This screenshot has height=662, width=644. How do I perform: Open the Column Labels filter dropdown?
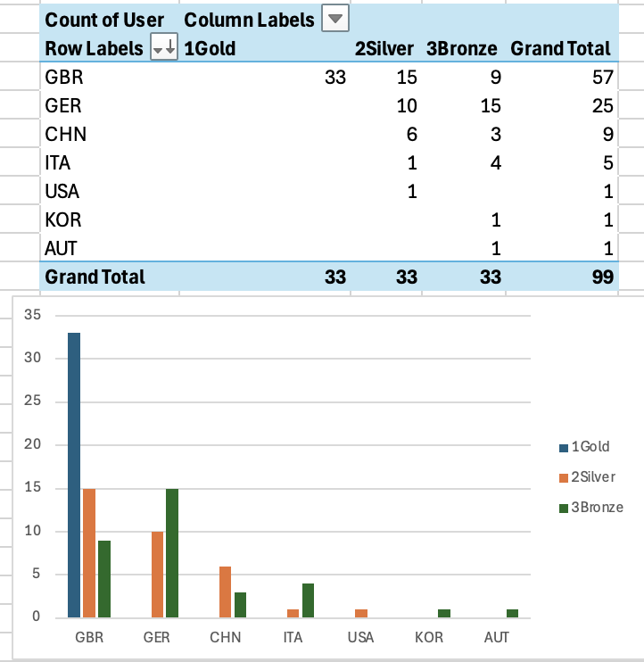coord(335,20)
